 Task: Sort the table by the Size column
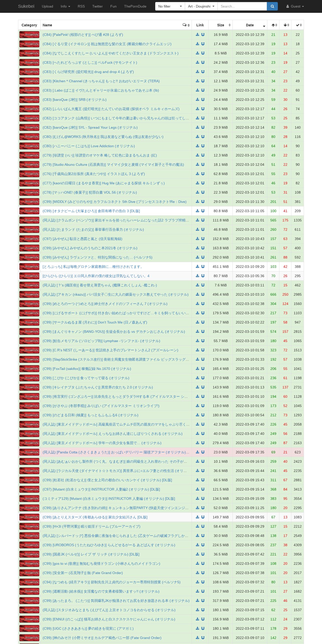pos(221,25)
